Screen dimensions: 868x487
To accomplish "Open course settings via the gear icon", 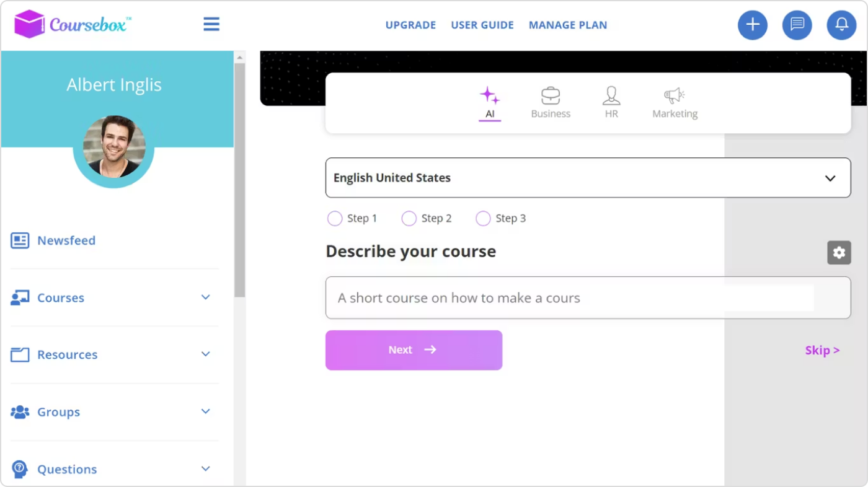I will 839,253.
